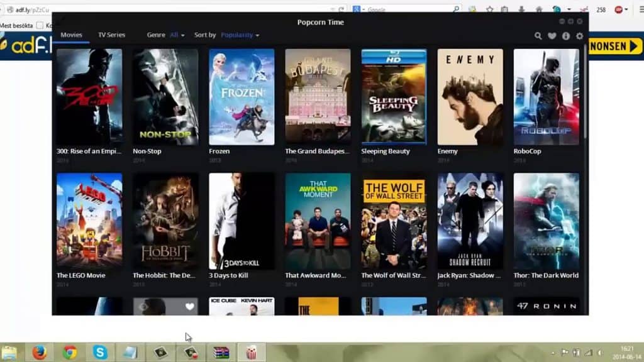Go to Firefox home page icon
The height and width of the screenshot is (362, 644).
[539, 9]
